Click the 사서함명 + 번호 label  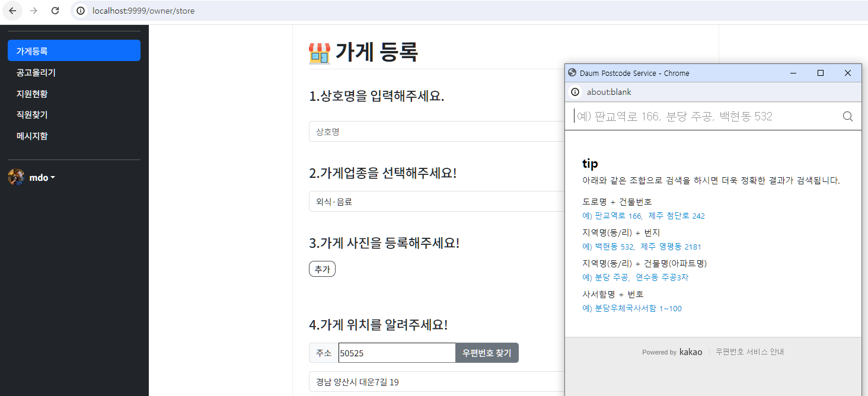[x=613, y=294]
